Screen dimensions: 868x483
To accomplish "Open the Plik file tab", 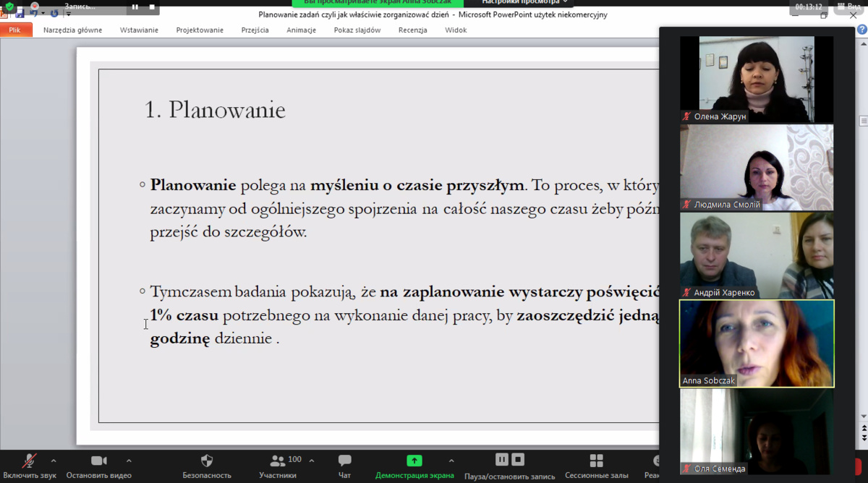I will 15,30.
